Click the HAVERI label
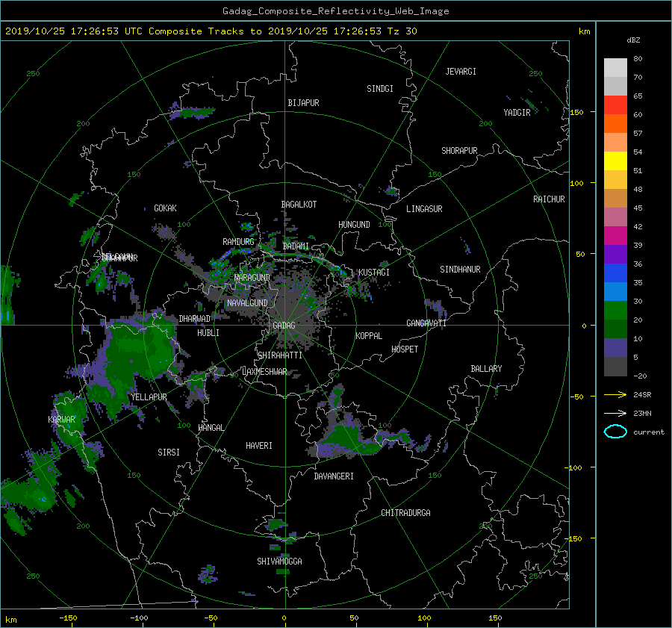The width and height of the screenshot is (672, 628). pos(259,447)
